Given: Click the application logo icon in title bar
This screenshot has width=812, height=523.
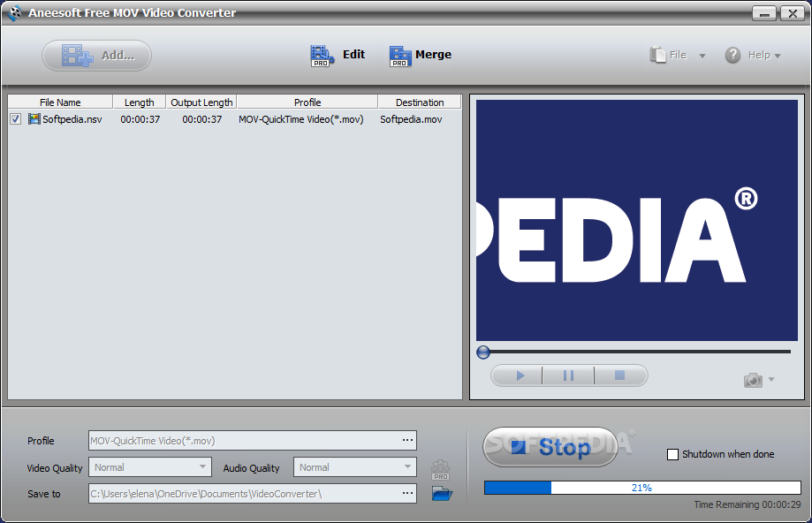Looking at the screenshot, I should 14,13.
